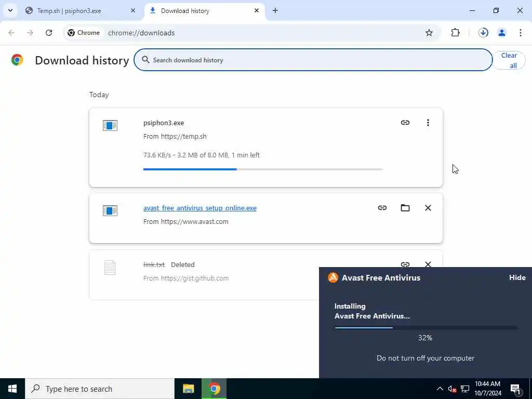This screenshot has height=399, width=532.
Task: Remove avast setup entry from list
Action: tap(428, 208)
